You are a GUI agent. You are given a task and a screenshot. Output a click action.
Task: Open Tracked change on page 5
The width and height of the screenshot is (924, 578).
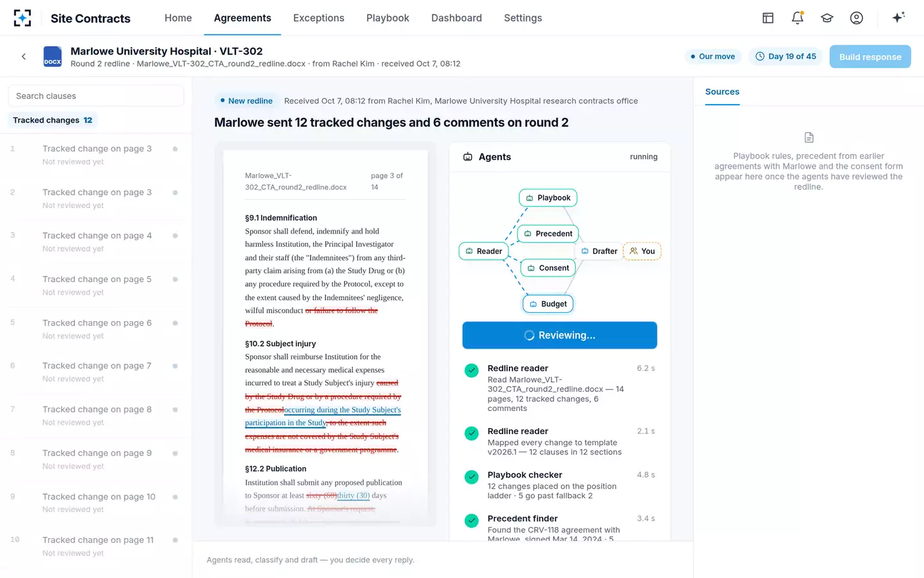96,286
